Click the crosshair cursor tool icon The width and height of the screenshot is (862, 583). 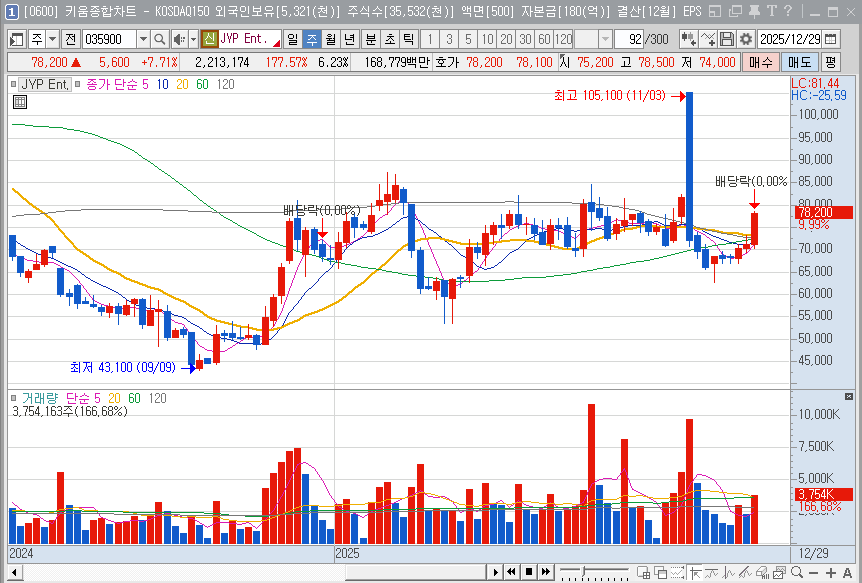tap(695, 573)
